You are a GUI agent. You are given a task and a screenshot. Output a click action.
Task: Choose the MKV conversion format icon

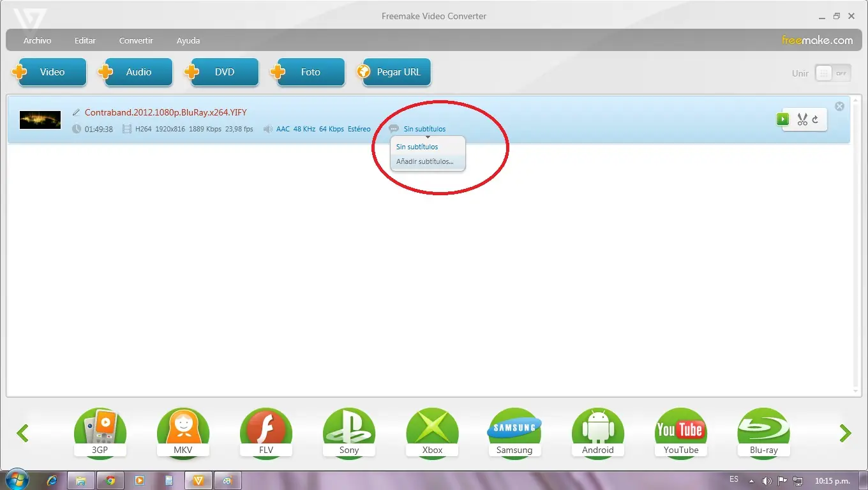click(x=183, y=434)
